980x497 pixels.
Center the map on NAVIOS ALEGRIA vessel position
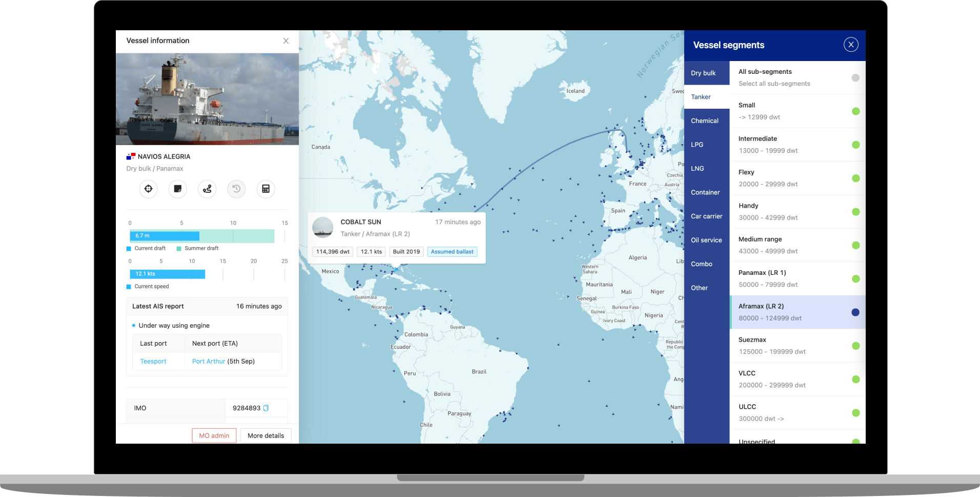click(x=148, y=189)
